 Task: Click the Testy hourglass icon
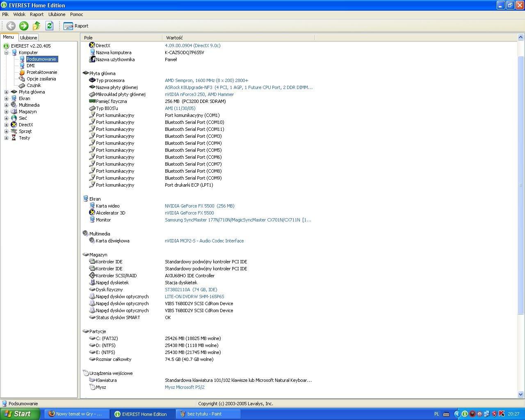pyautogui.click(x=14, y=138)
